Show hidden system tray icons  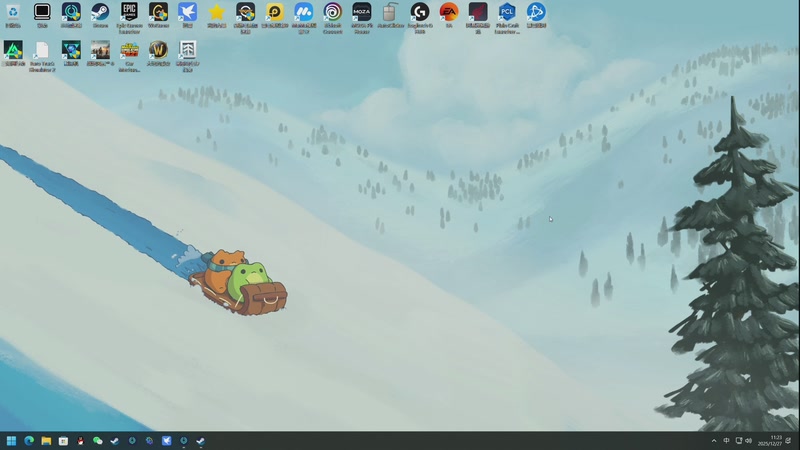714,441
